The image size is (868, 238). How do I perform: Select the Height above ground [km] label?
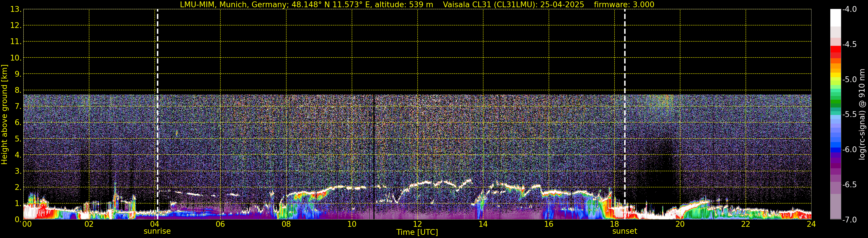click(4, 115)
